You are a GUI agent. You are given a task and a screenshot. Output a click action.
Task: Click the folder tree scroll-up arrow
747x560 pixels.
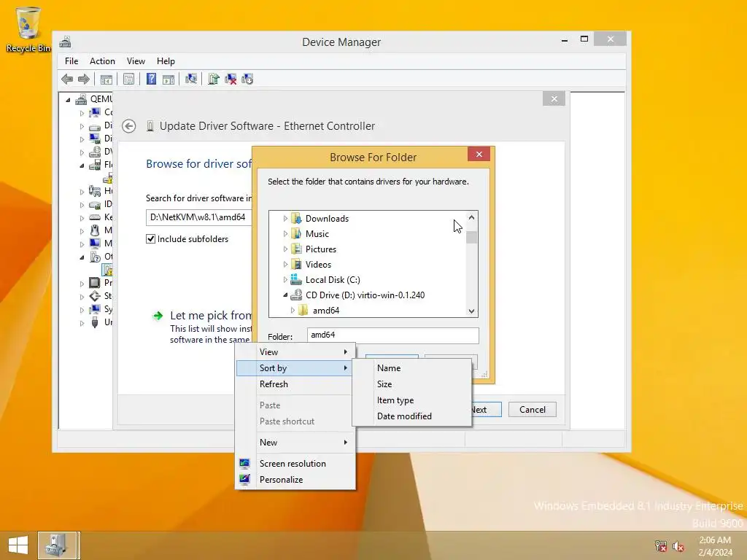pos(472,217)
